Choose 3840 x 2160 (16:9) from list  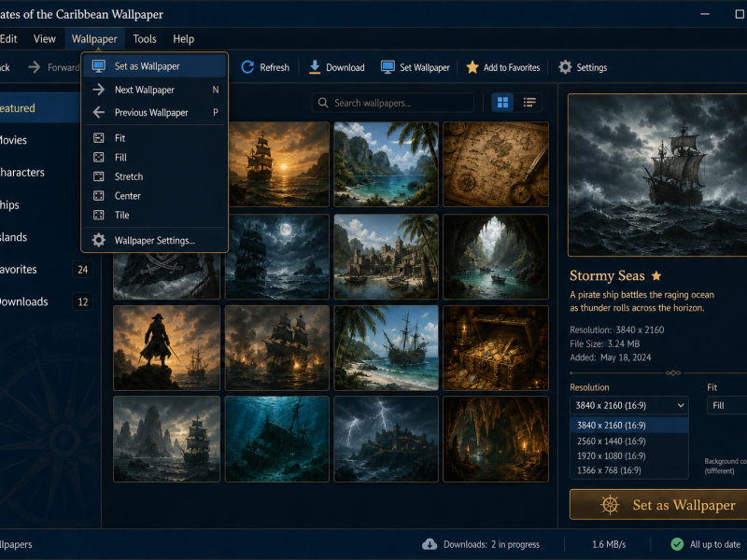[x=628, y=426]
